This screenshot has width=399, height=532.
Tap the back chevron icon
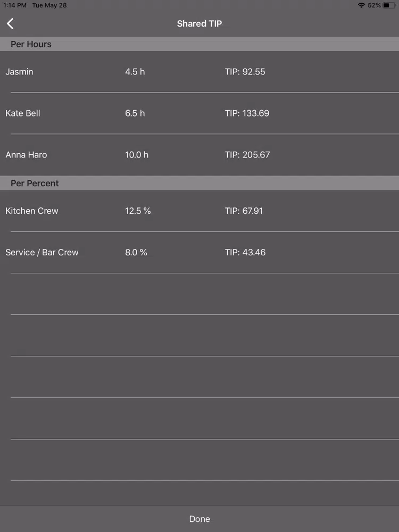[x=10, y=23]
